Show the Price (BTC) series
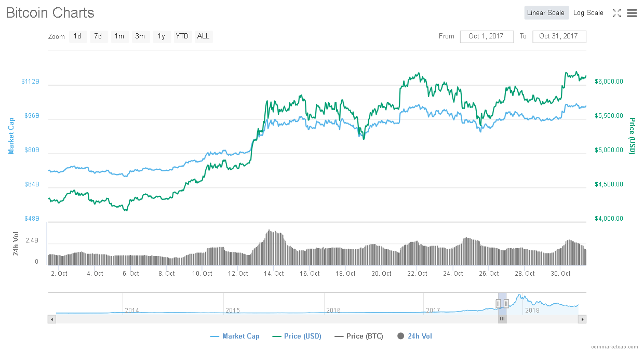 (x=359, y=336)
